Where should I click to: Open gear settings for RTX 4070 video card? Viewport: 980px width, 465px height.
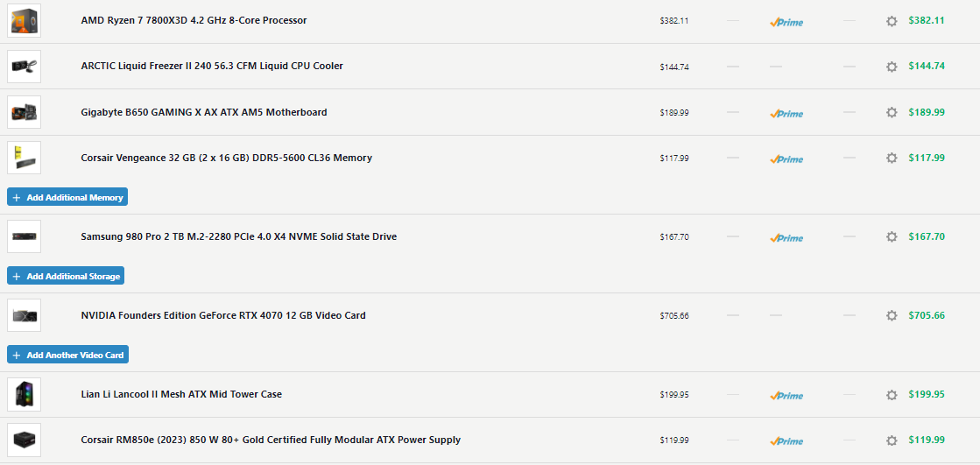click(892, 315)
